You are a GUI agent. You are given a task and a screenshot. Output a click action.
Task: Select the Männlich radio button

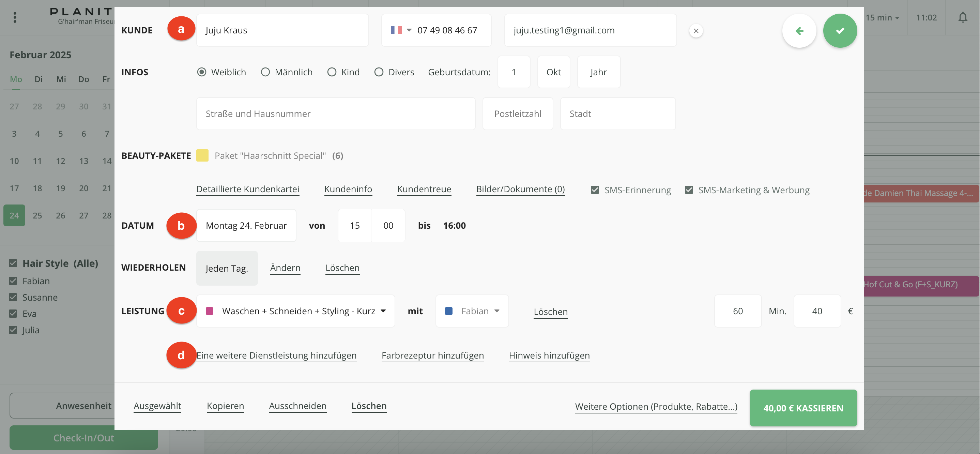pos(265,72)
